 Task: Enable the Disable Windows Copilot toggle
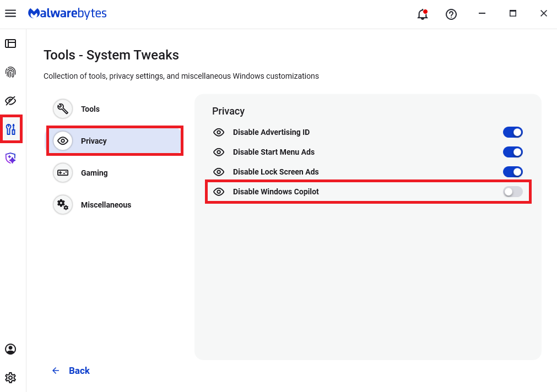(x=512, y=192)
